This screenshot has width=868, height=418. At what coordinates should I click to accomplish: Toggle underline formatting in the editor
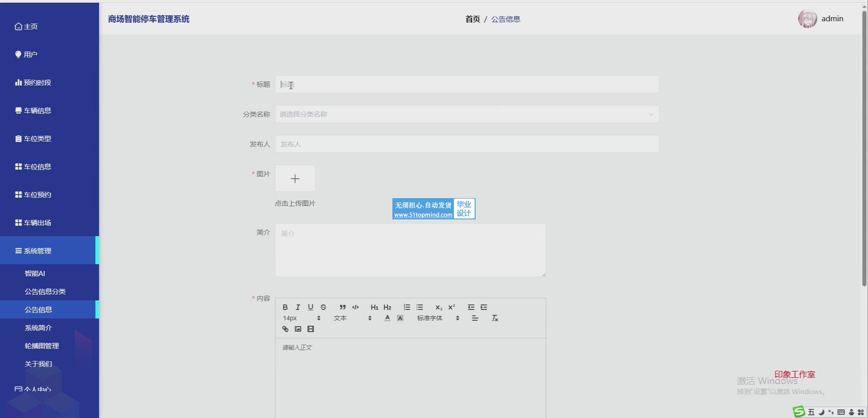tap(311, 307)
